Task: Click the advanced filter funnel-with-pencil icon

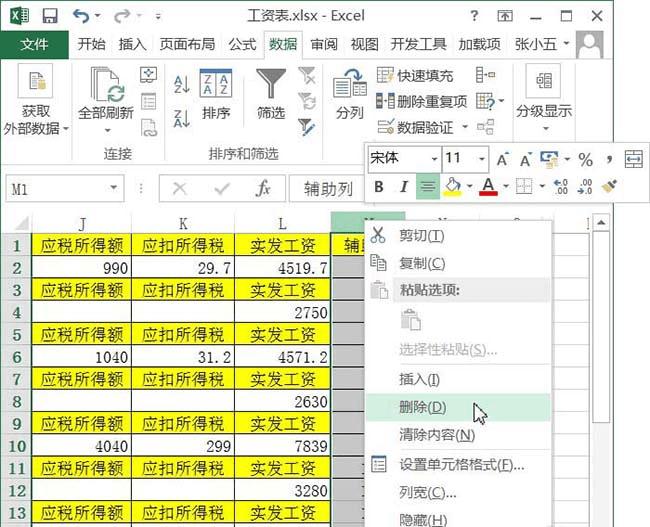Action: tap(307, 127)
